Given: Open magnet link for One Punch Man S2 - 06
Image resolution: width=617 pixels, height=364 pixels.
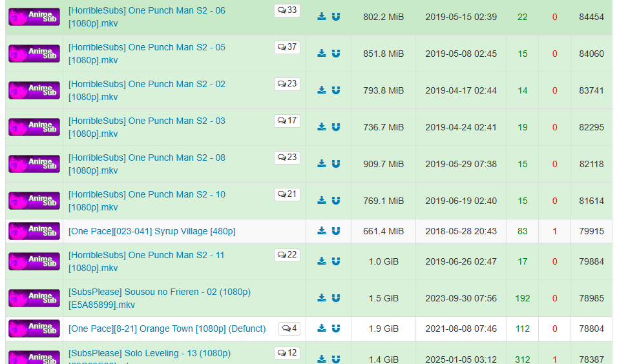Looking at the screenshot, I should 336,17.
